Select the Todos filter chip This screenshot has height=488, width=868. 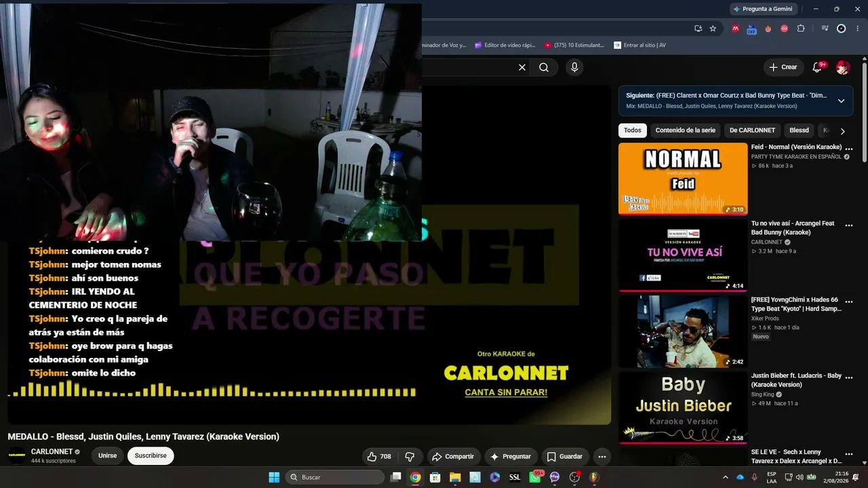click(632, 130)
